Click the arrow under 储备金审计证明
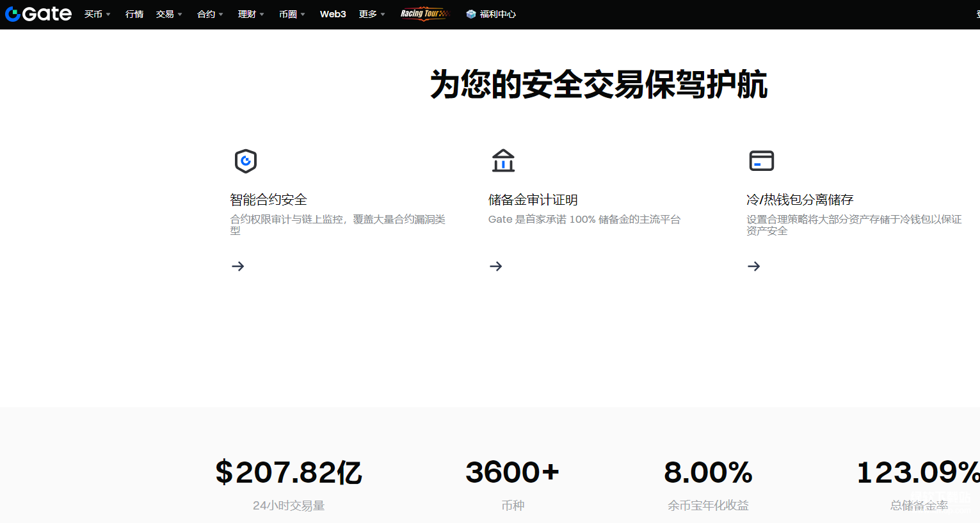This screenshot has height=523, width=980. pyautogui.click(x=496, y=266)
